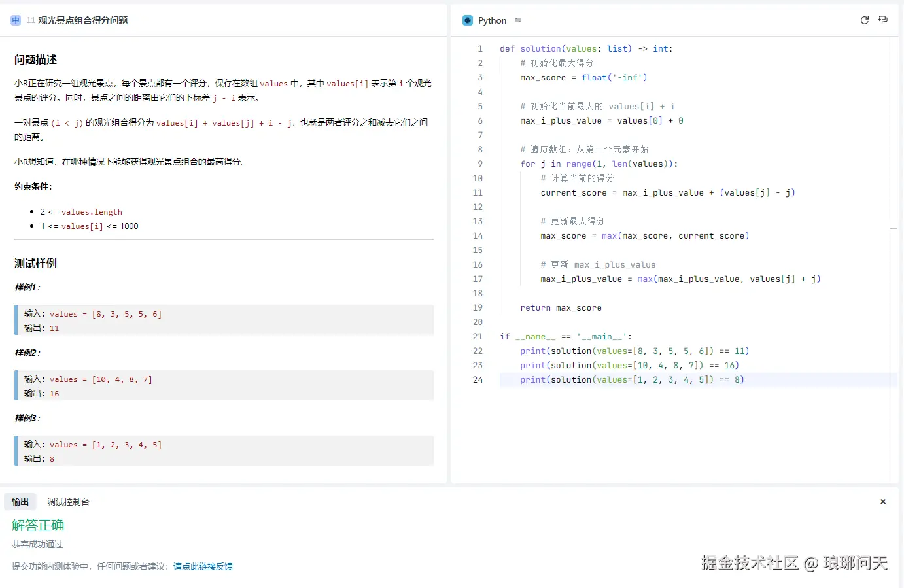Viewport: 904px width, 588px height.
Task: Click the Python language label text
Action: 492,20
